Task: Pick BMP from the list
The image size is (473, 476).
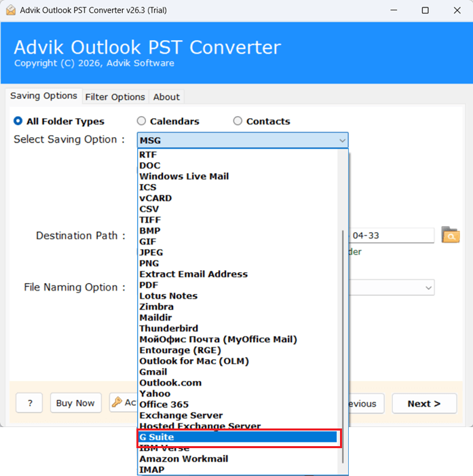Action: [238, 231]
